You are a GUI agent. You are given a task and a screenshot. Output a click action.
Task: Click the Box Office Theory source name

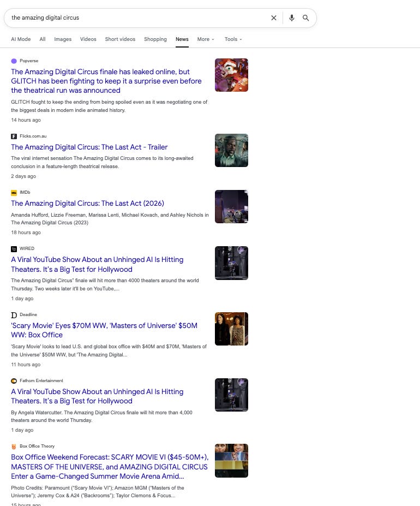37,446
